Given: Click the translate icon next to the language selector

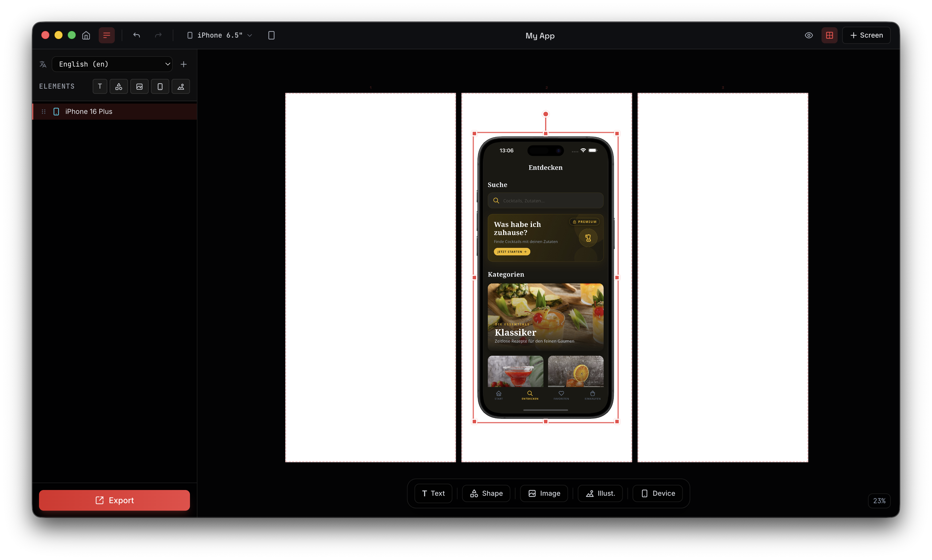Looking at the screenshot, I should [43, 64].
